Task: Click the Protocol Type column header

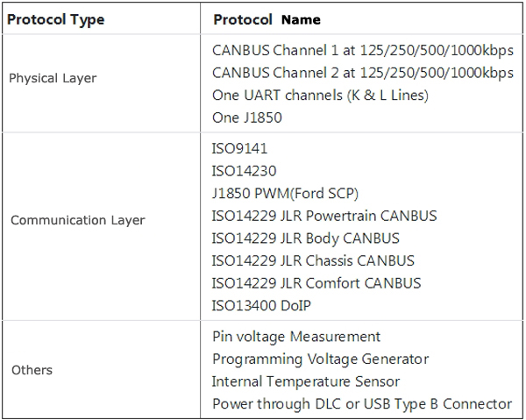Action: pos(56,20)
